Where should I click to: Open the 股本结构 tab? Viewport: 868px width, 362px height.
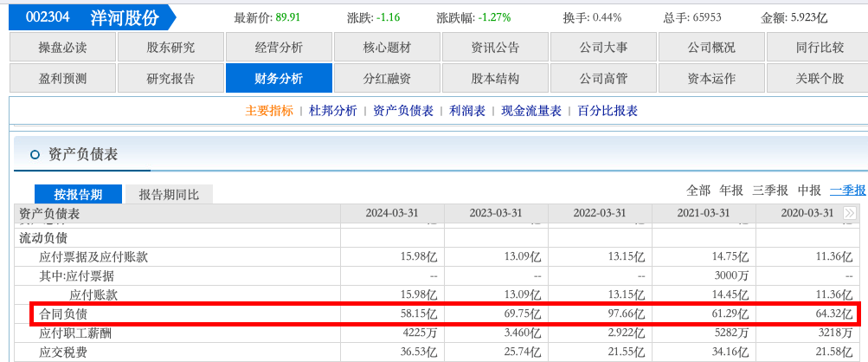(x=495, y=78)
